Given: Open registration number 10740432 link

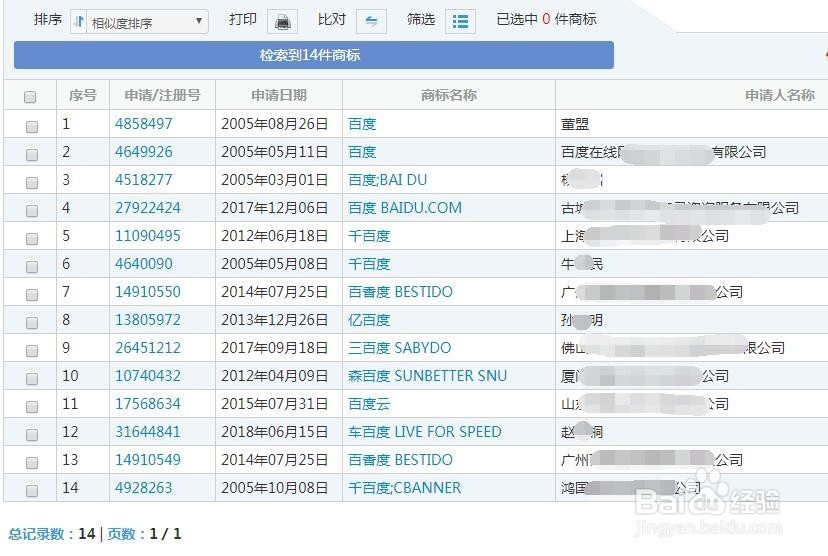Looking at the screenshot, I should click(148, 375).
